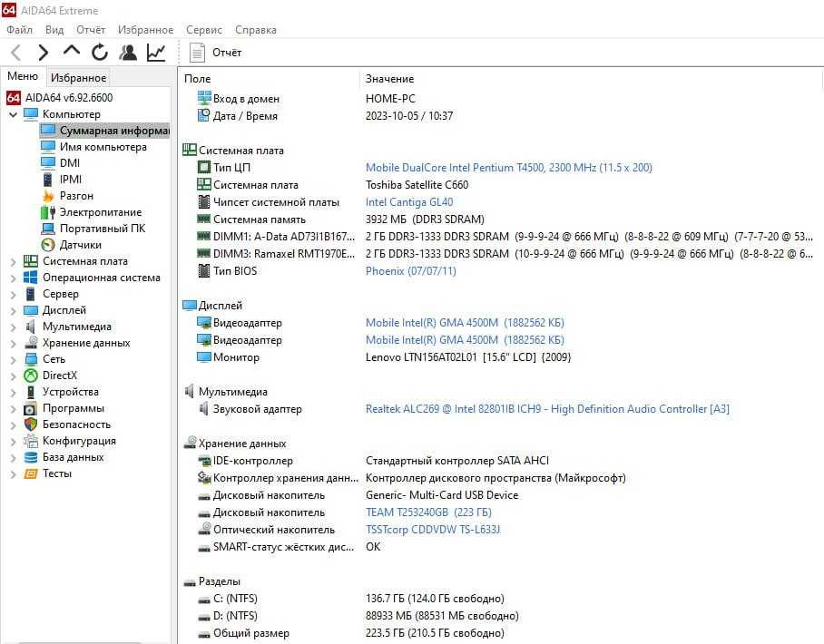
Task: Select the Вход в домен row
Action: [x=501, y=99]
